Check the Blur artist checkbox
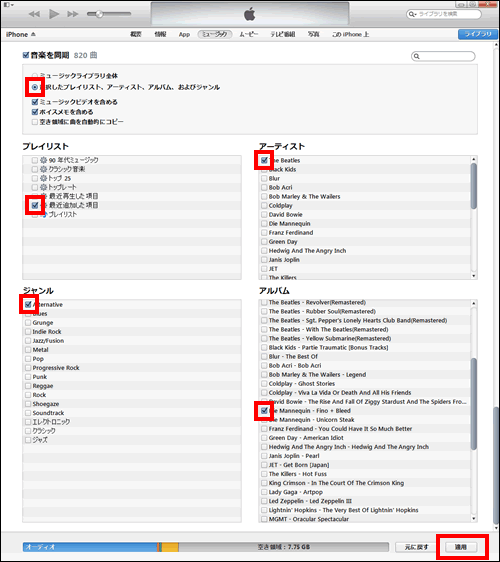The height and width of the screenshot is (562, 500). pyautogui.click(x=264, y=178)
